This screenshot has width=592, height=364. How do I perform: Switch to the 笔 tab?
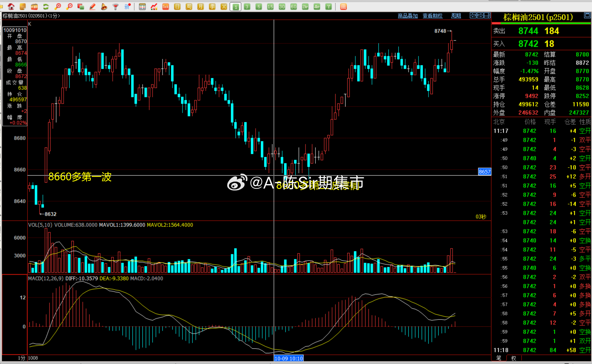(499, 358)
